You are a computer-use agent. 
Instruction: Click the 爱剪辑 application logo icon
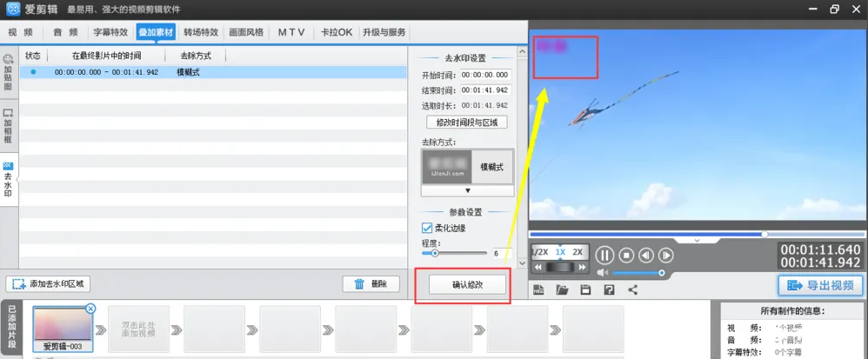click(x=13, y=9)
